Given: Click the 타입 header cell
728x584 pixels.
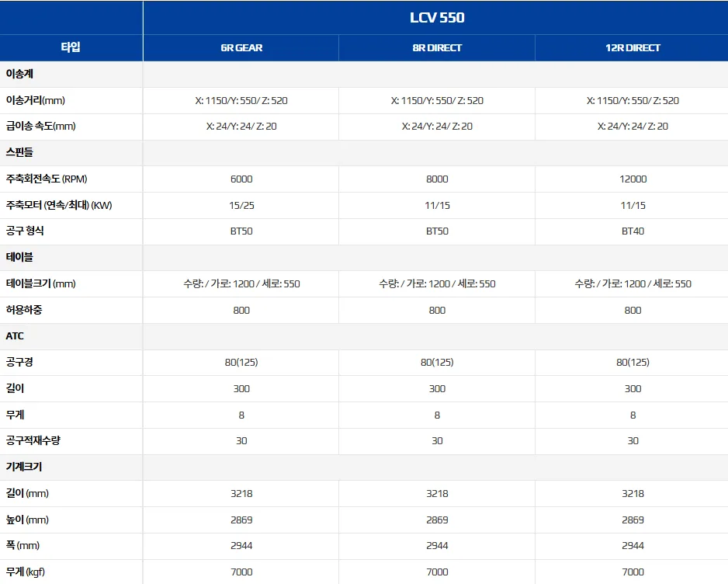Looking at the screenshot, I should 71,47.
